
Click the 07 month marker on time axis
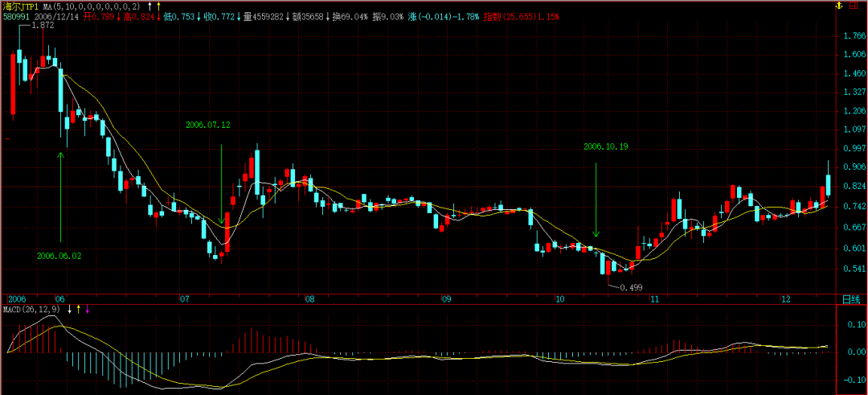pyautogui.click(x=184, y=300)
